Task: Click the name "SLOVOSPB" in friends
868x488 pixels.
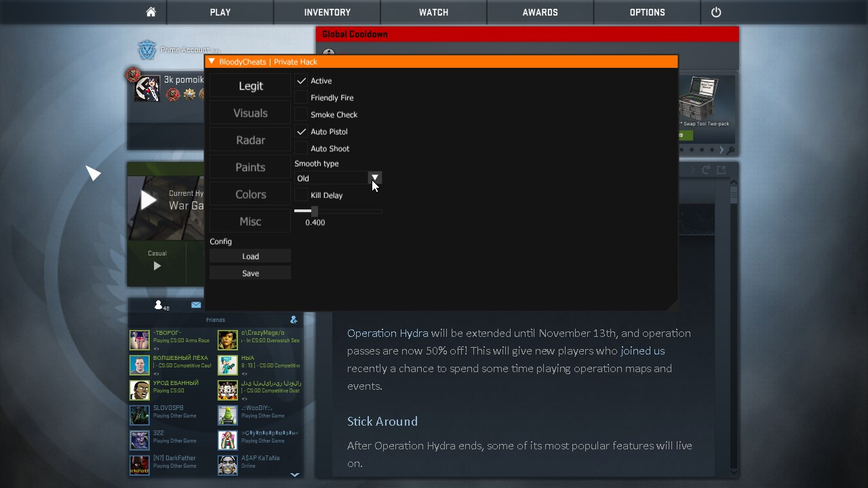Action: point(168,408)
